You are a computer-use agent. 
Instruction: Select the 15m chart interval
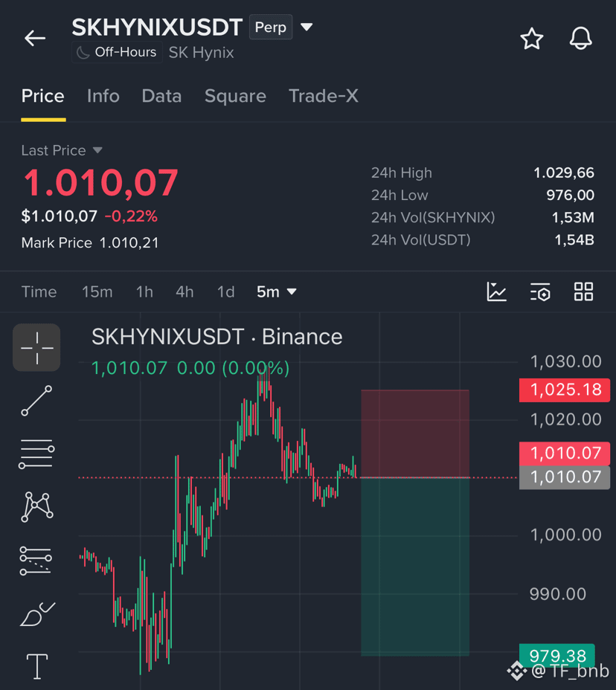97,291
